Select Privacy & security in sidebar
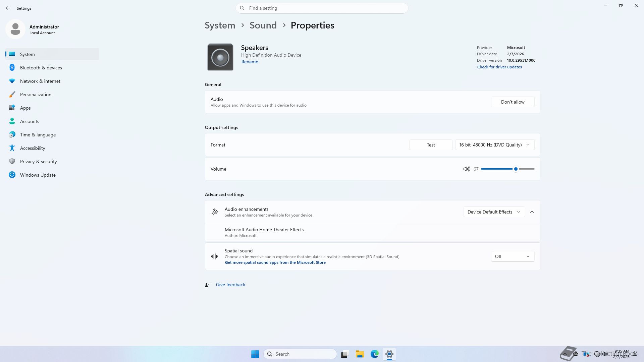This screenshot has height=362, width=644. [38, 162]
